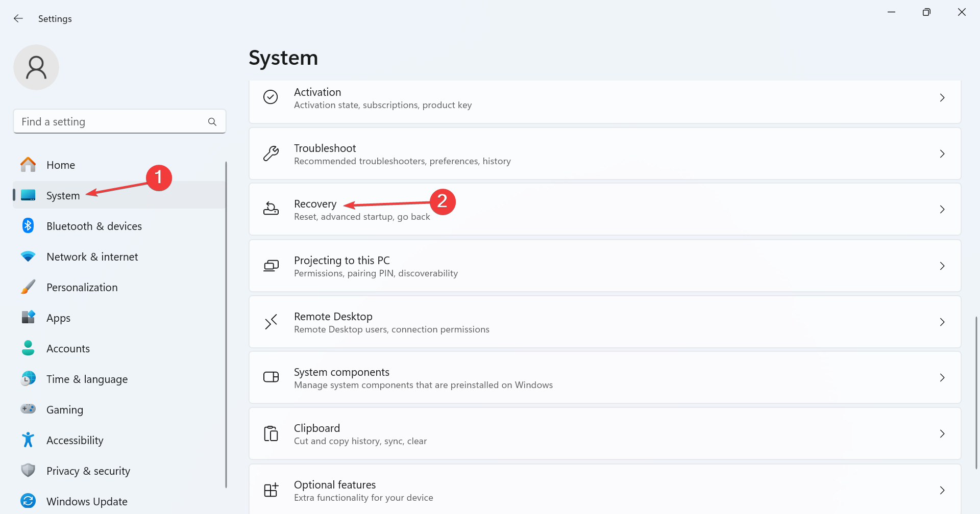Open Time & language settings

point(119,379)
